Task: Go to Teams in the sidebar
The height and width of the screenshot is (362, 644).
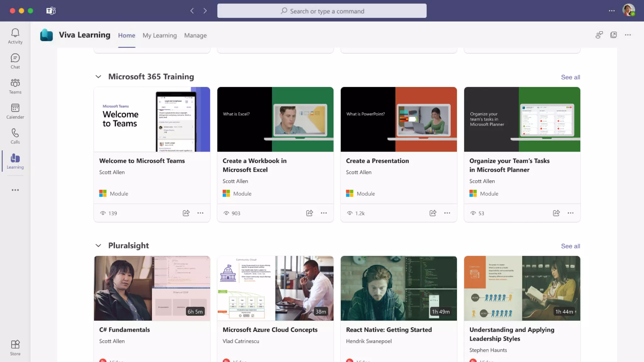Action: (15, 86)
